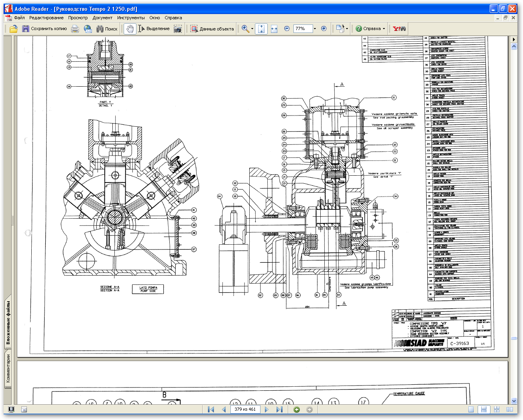Switch to single page layout in status bar

pyautogui.click(x=471, y=409)
